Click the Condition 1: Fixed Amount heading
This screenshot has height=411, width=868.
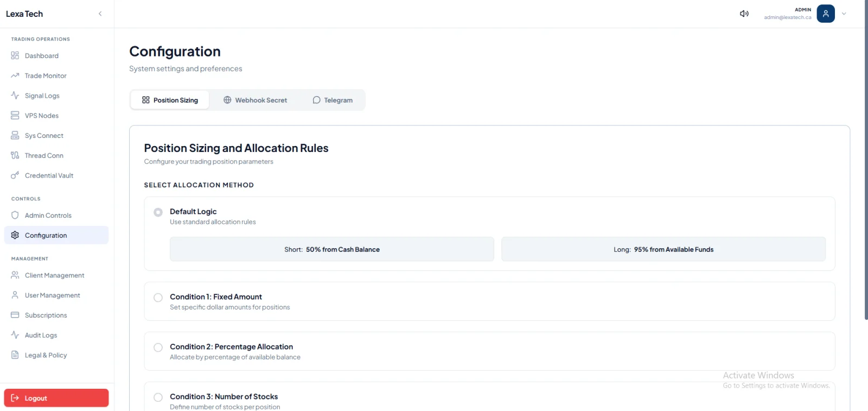(216, 296)
